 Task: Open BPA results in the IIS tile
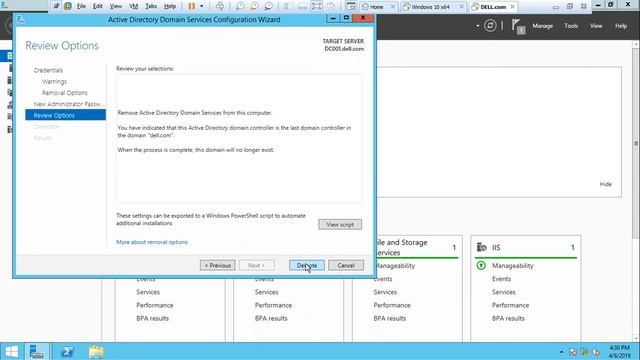(508, 318)
